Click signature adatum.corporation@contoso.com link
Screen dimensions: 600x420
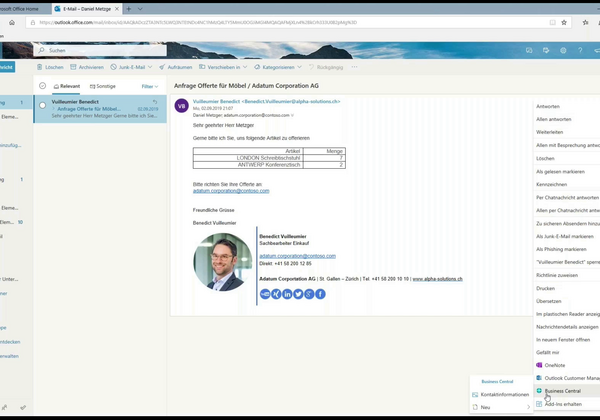point(297,256)
